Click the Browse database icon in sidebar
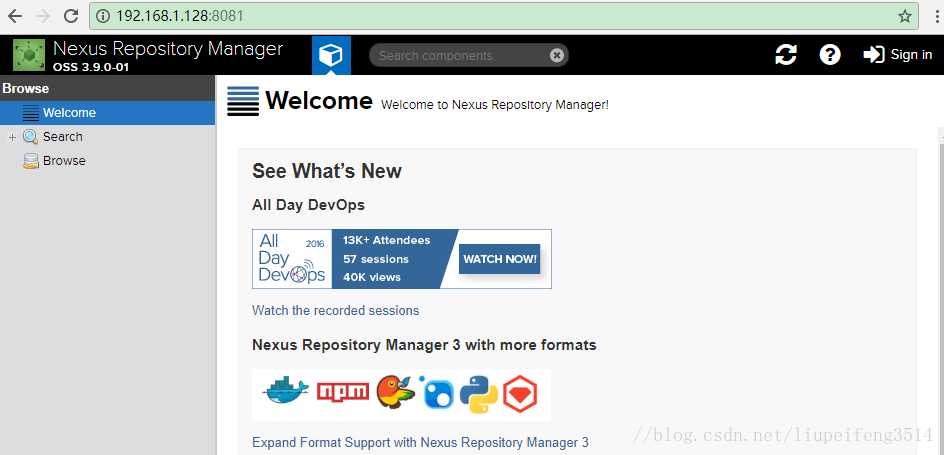 click(31, 161)
